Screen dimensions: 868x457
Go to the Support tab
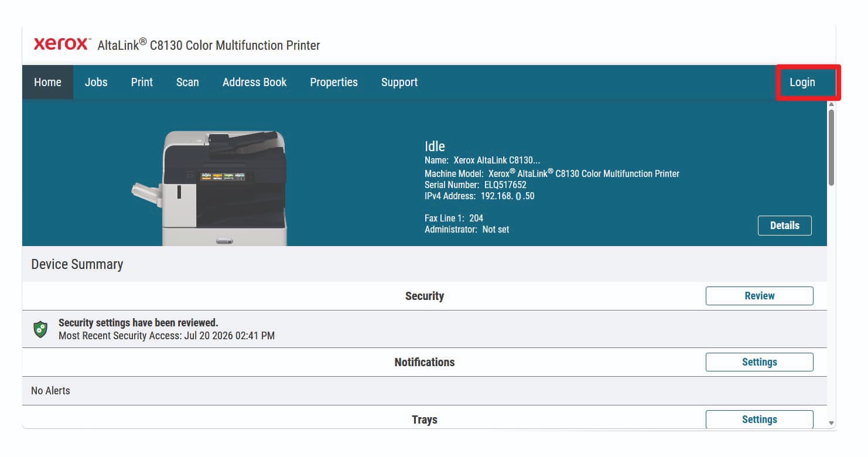point(399,82)
